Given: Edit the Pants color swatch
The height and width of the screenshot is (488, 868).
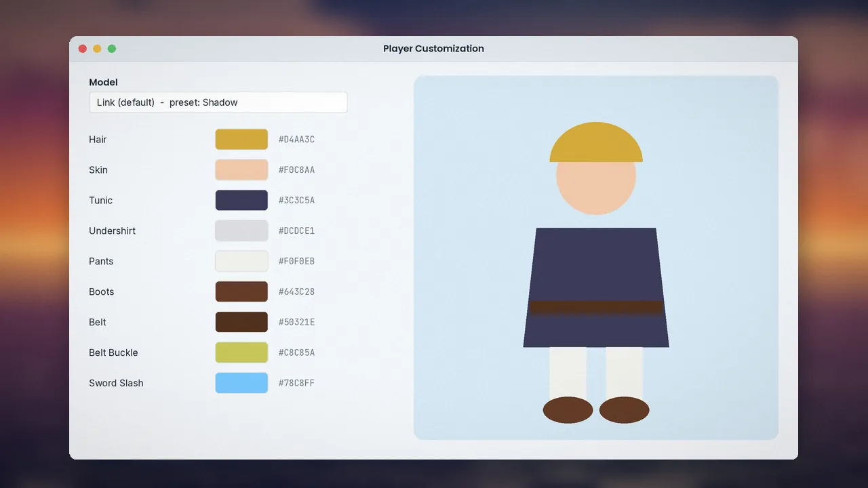Looking at the screenshot, I should coord(241,262).
